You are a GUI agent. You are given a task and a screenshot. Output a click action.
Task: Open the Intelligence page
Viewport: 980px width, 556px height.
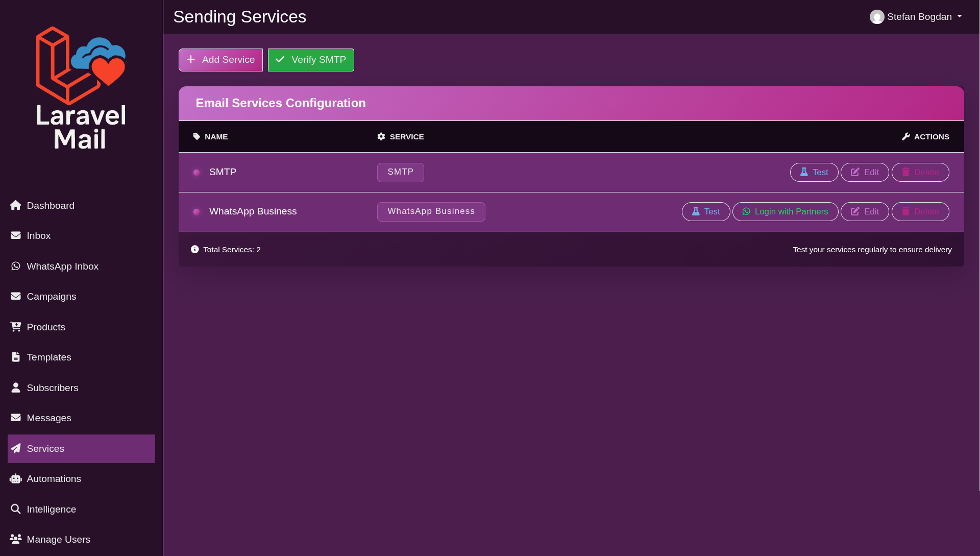coord(81,509)
